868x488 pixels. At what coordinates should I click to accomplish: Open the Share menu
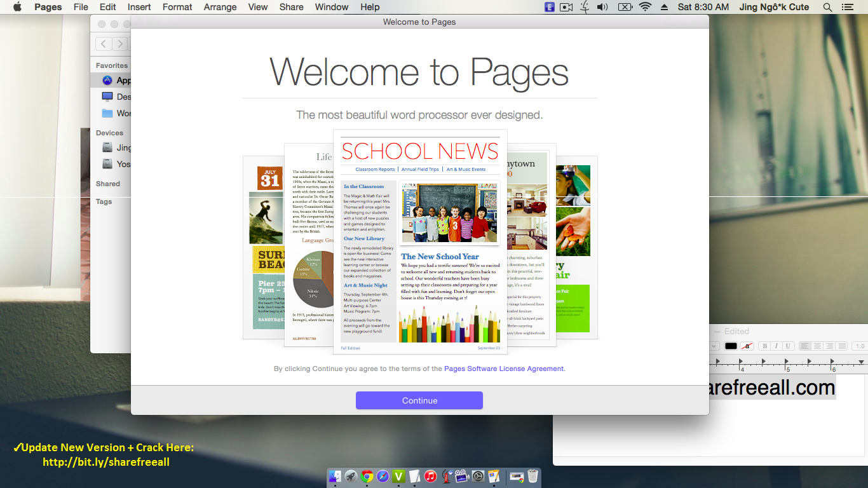point(292,7)
